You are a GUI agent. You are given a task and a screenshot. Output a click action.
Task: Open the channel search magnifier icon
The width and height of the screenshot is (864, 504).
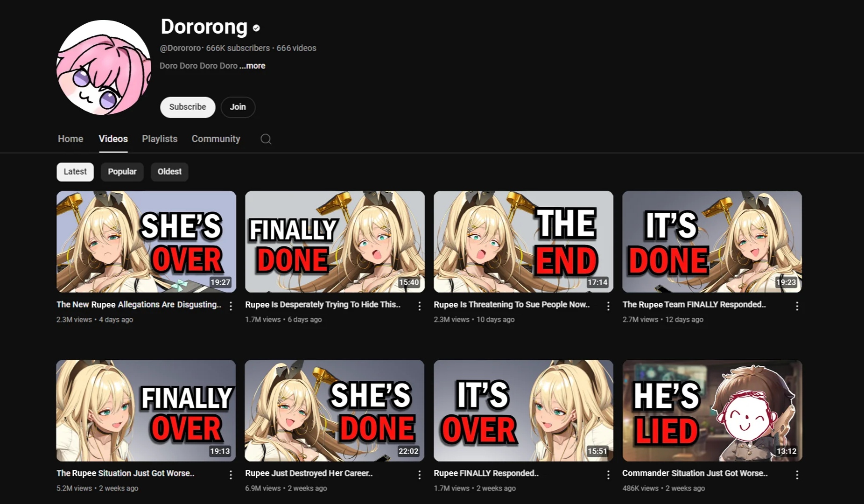click(266, 139)
